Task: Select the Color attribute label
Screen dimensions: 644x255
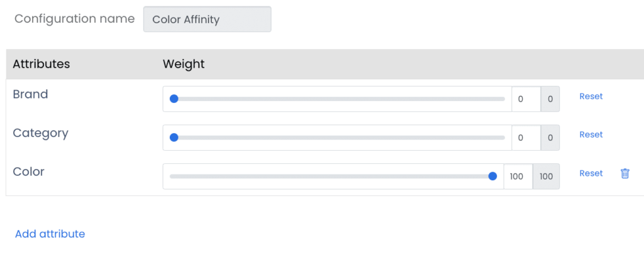Action: point(28,171)
